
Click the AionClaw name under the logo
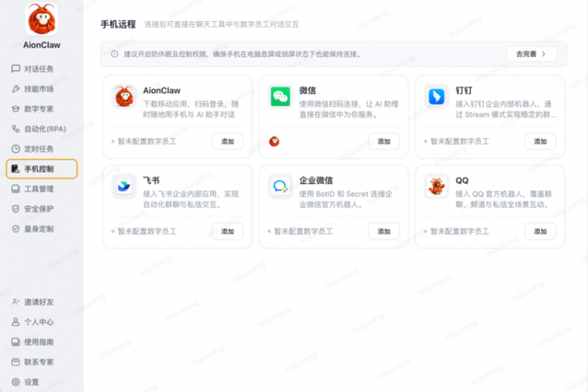tap(42, 45)
